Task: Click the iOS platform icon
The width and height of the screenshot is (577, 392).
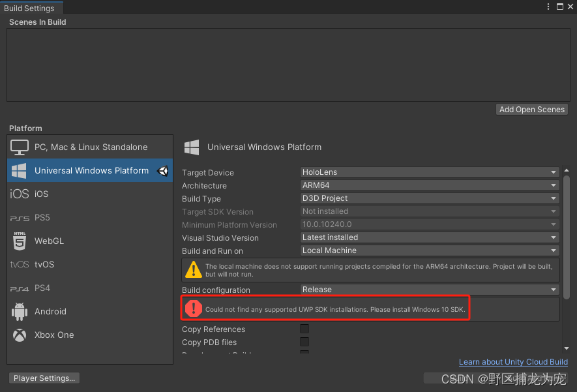Action: click(x=20, y=194)
